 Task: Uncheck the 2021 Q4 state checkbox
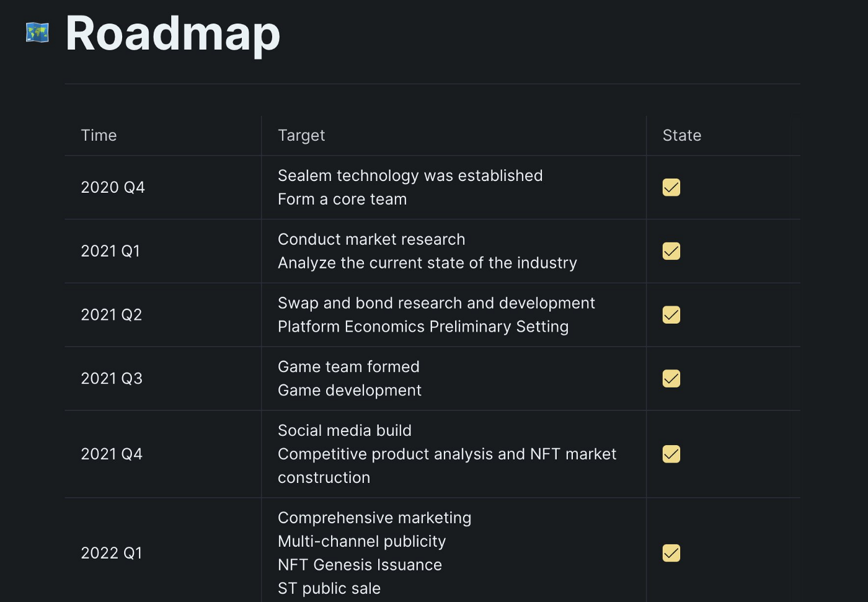click(x=671, y=454)
